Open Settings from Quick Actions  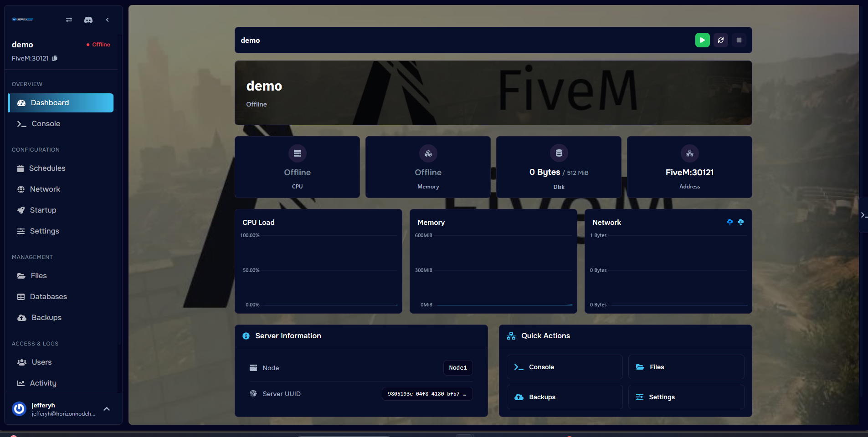click(686, 397)
